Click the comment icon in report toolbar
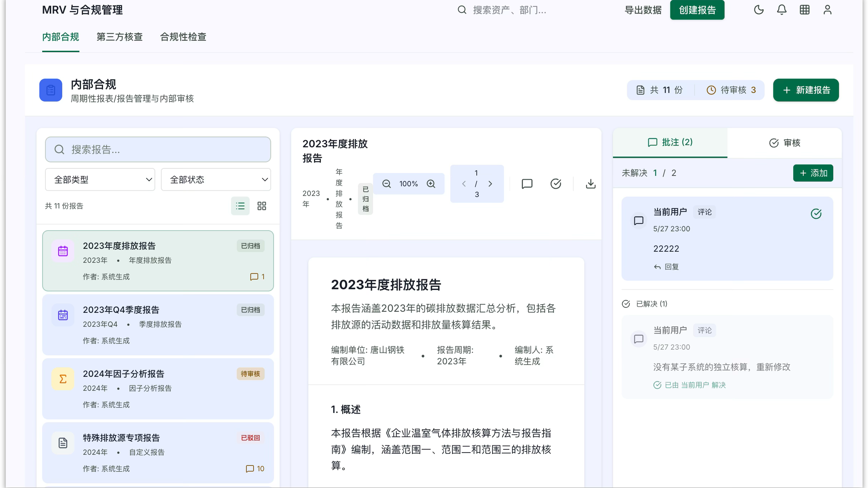 pos(527,184)
